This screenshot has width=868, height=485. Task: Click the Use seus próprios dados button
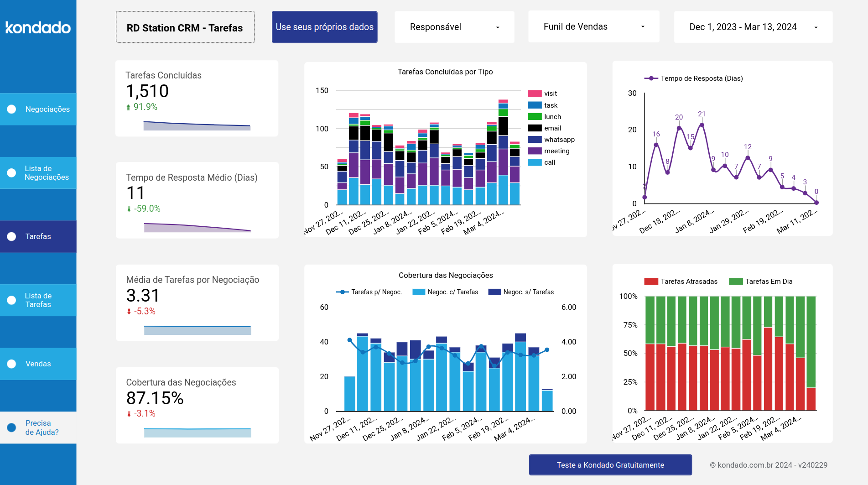click(x=324, y=27)
